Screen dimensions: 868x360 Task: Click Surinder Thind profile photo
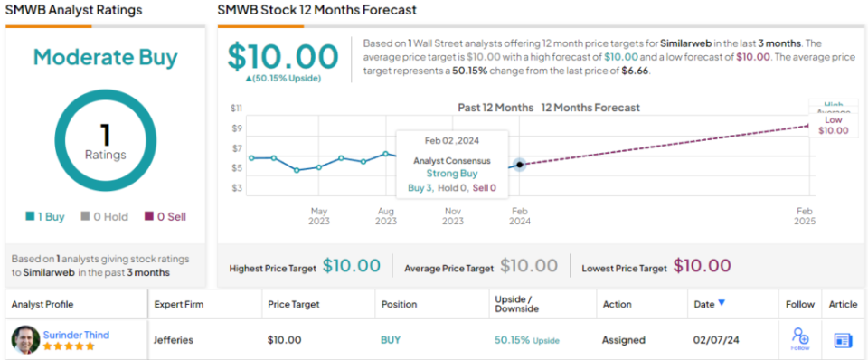25,340
